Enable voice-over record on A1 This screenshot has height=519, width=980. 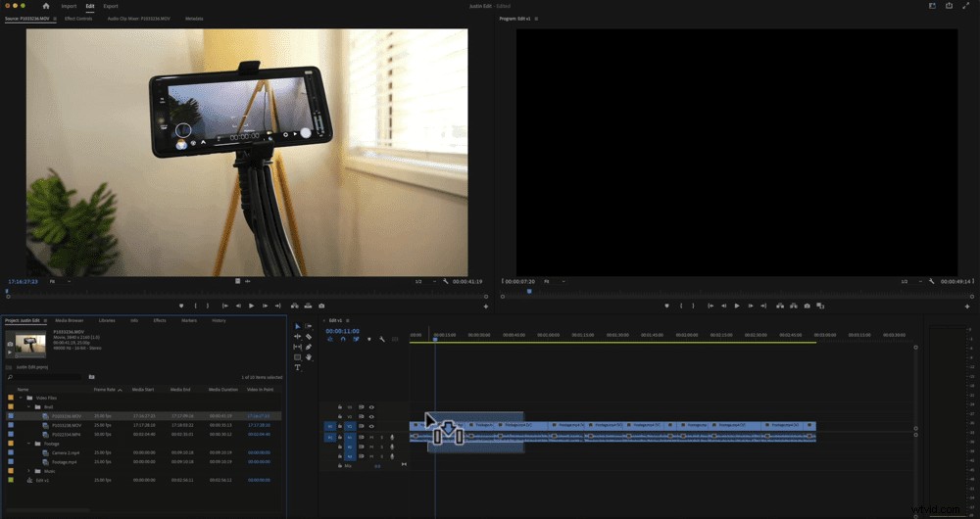(392, 437)
